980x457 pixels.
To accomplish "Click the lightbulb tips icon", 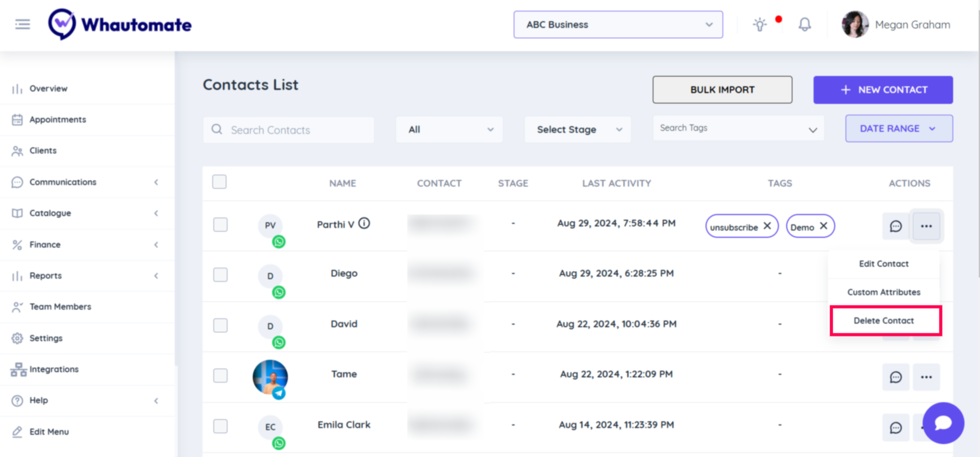I will [x=759, y=24].
